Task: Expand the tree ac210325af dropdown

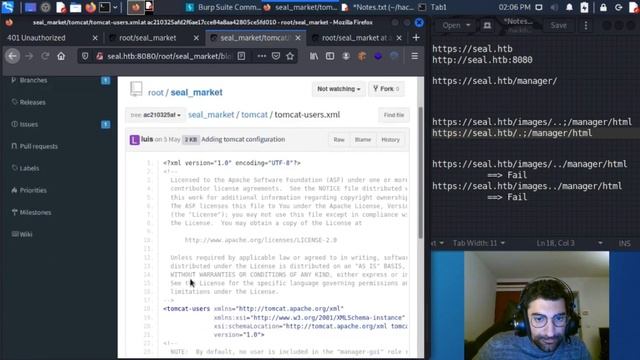Action: (155, 115)
